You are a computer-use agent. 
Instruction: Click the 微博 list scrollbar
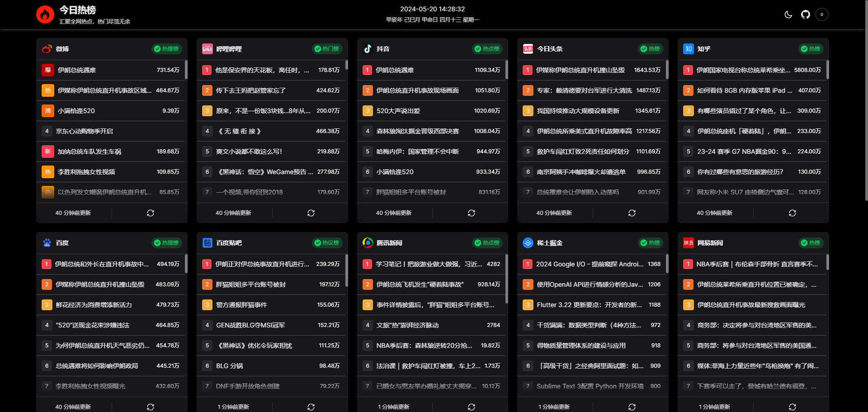click(186, 70)
